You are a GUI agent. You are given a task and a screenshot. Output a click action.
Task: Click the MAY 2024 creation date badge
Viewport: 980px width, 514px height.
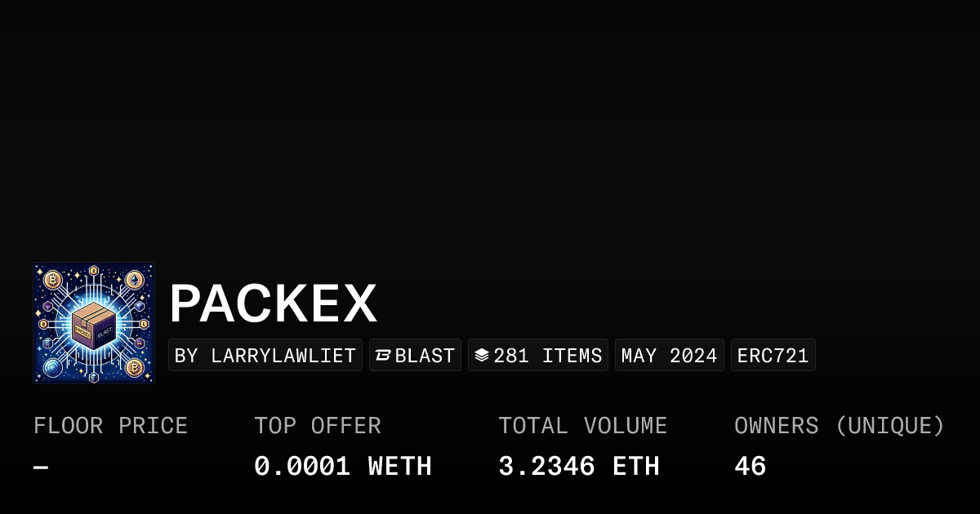coord(669,356)
